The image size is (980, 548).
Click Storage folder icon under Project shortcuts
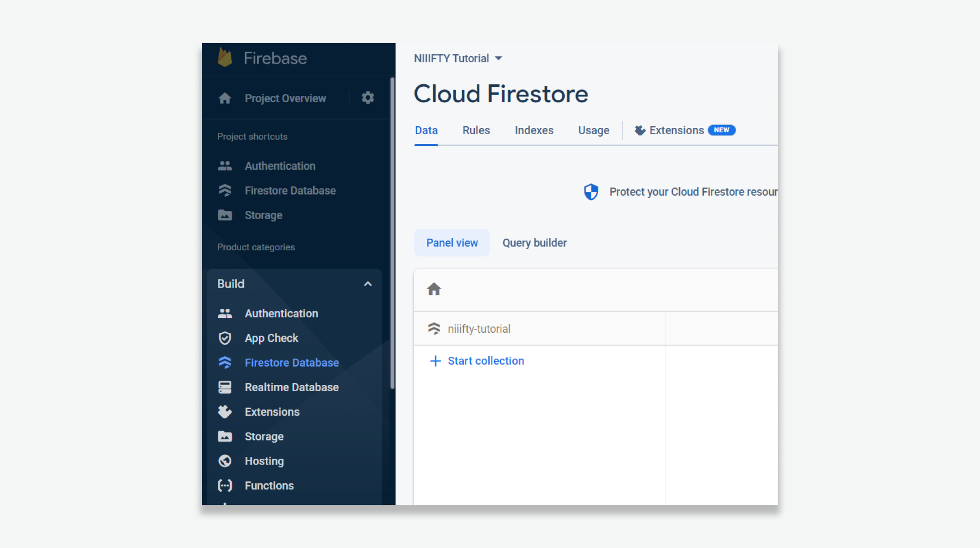[x=225, y=215]
